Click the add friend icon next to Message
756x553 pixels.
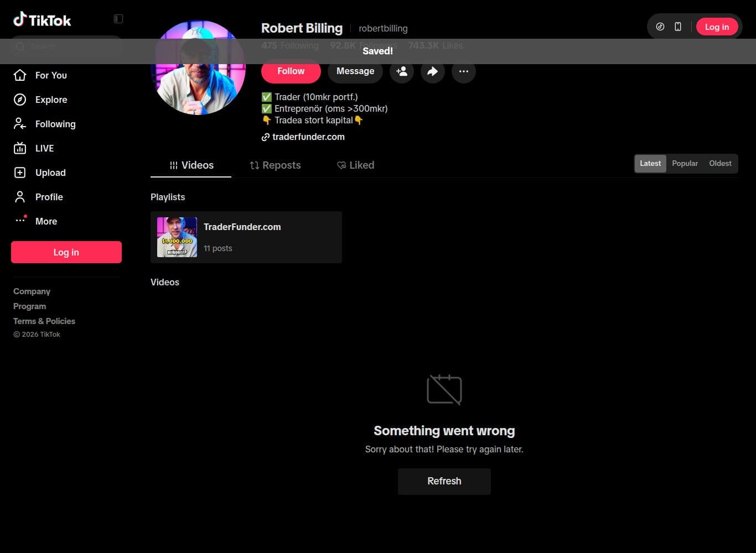[x=402, y=71]
